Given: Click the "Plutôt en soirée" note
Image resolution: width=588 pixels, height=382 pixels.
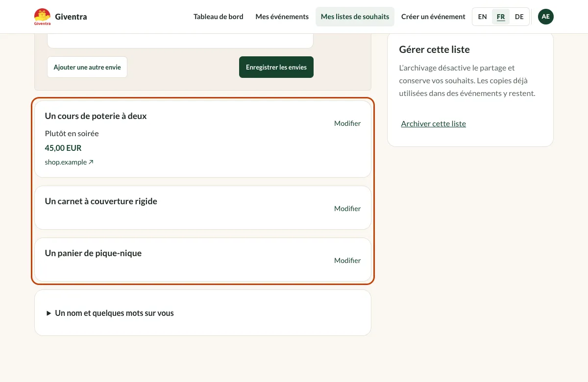Looking at the screenshot, I should [72, 133].
